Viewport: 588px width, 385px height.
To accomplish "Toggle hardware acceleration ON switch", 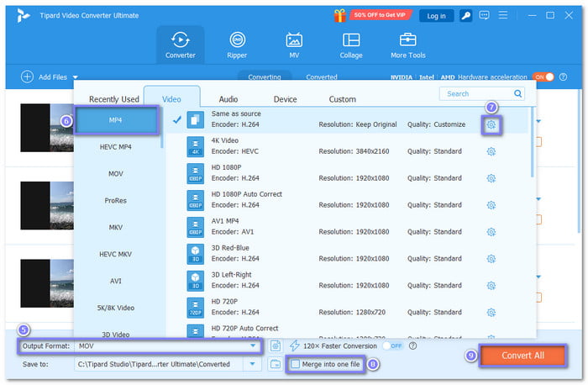I will tap(543, 77).
